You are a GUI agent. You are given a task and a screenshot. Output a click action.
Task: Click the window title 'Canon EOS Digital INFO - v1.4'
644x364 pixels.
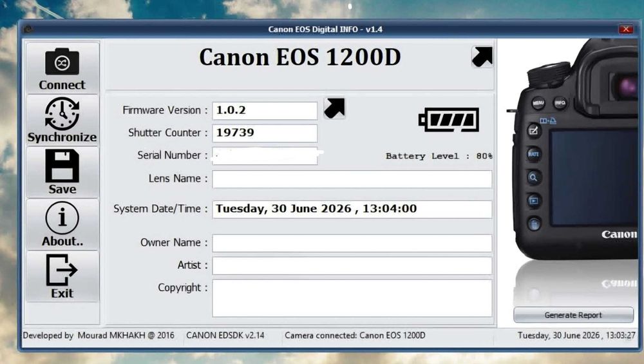click(x=325, y=29)
